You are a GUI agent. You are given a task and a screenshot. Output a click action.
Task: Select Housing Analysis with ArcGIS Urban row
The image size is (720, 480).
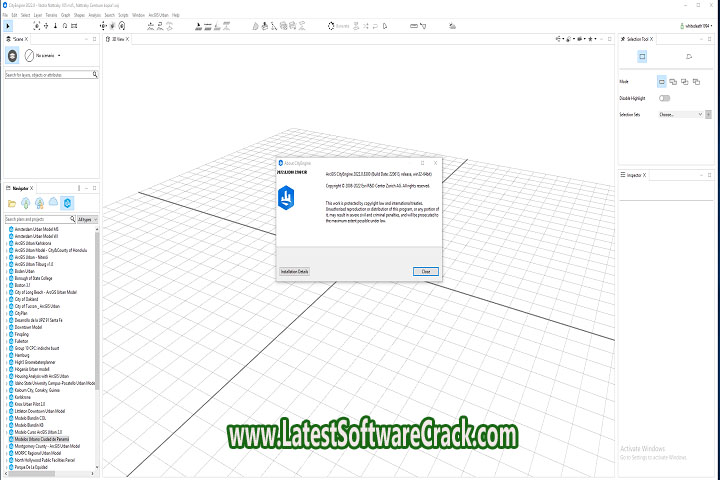pyautogui.click(x=41, y=376)
